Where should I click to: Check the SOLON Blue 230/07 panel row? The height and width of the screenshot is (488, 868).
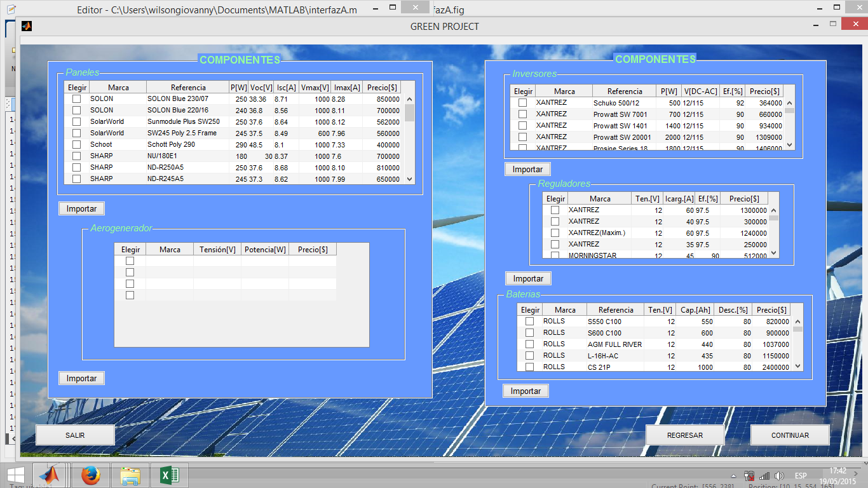[x=76, y=99]
